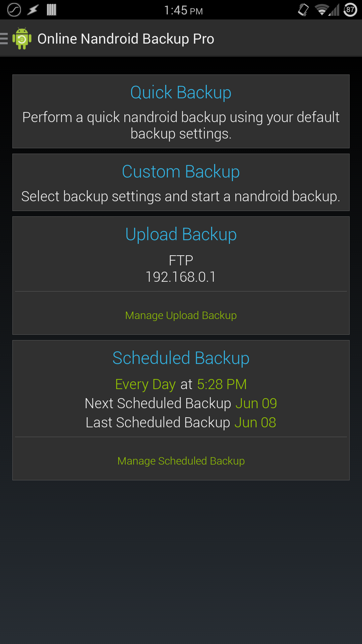Tap the 5:28 PM schedule time
Image resolution: width=362 pixels, height=644 pixels.
click(222, 384)
